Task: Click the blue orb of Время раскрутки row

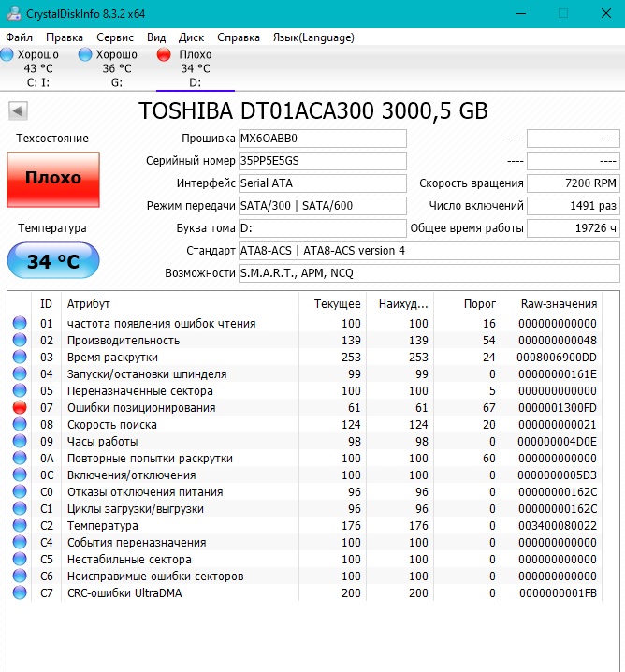Action: click(x=20, y=357)
